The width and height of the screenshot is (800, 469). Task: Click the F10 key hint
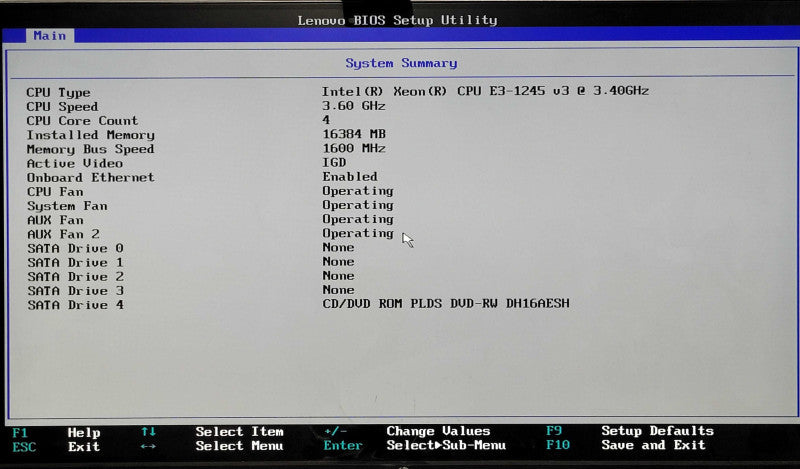[558, 445]
